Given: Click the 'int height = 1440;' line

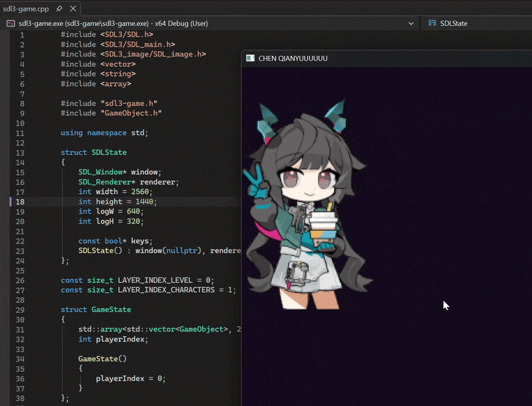Looking at the screenshot, I should click(118, 202).
